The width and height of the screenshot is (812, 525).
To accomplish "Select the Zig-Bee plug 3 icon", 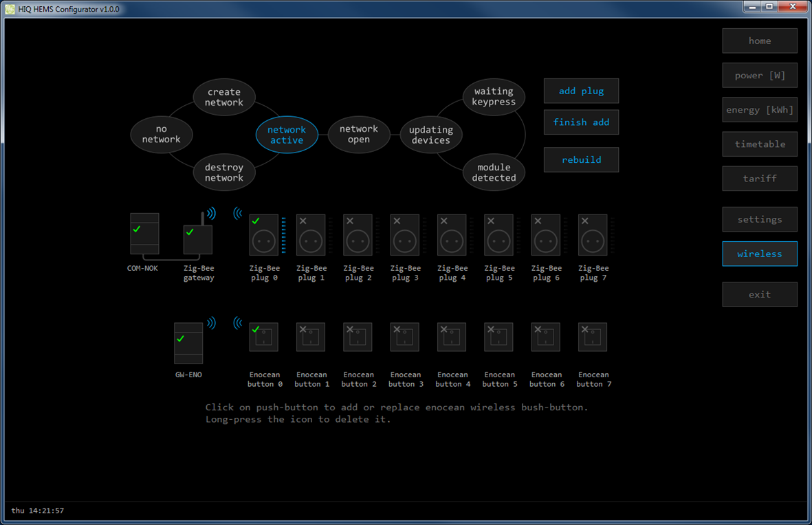I will tap(405, 235).
